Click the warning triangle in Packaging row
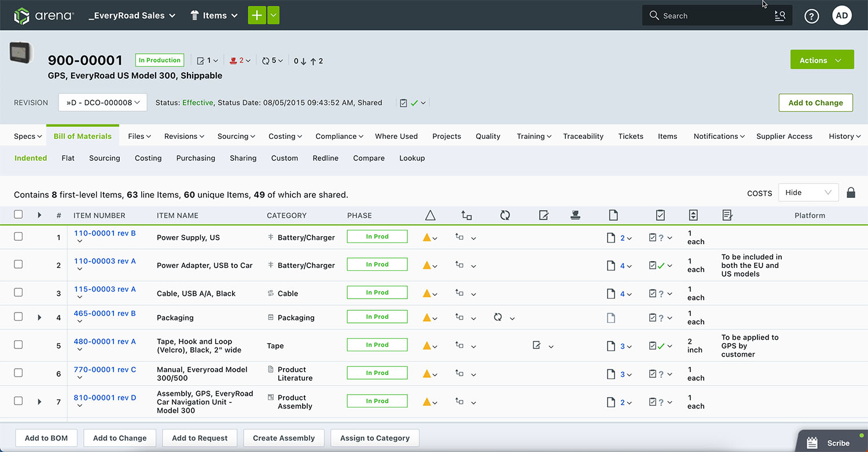 point(426,317)
